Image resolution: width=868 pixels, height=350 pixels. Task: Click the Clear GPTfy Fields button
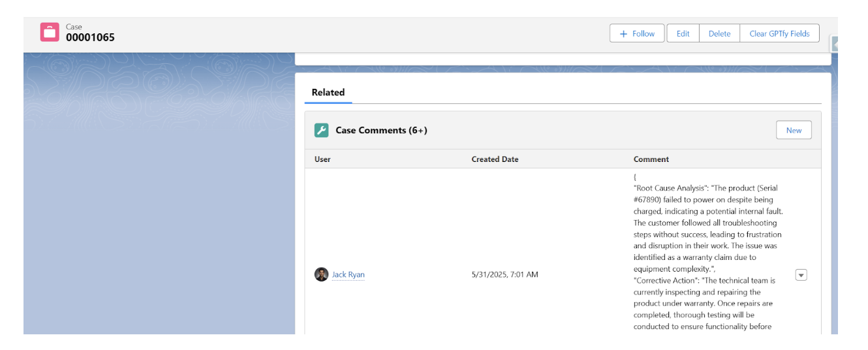click(779, 33)
